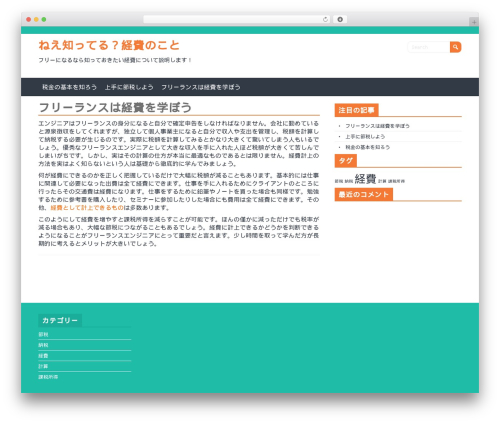The width and height of the screenshot is (500, 423).
Task: Minimize the browser window with yellow button
Action: [36, 19]
